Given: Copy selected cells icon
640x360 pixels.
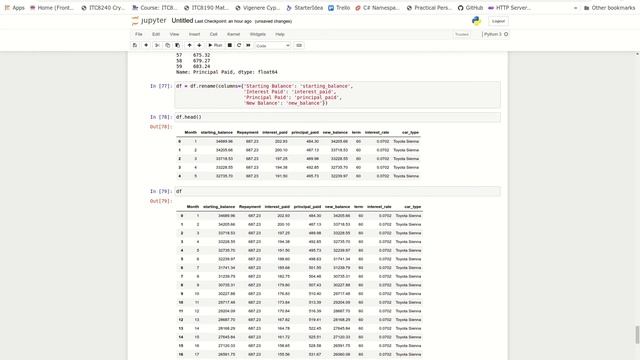Looking at the screenshot, I should [x=167, y=45].
